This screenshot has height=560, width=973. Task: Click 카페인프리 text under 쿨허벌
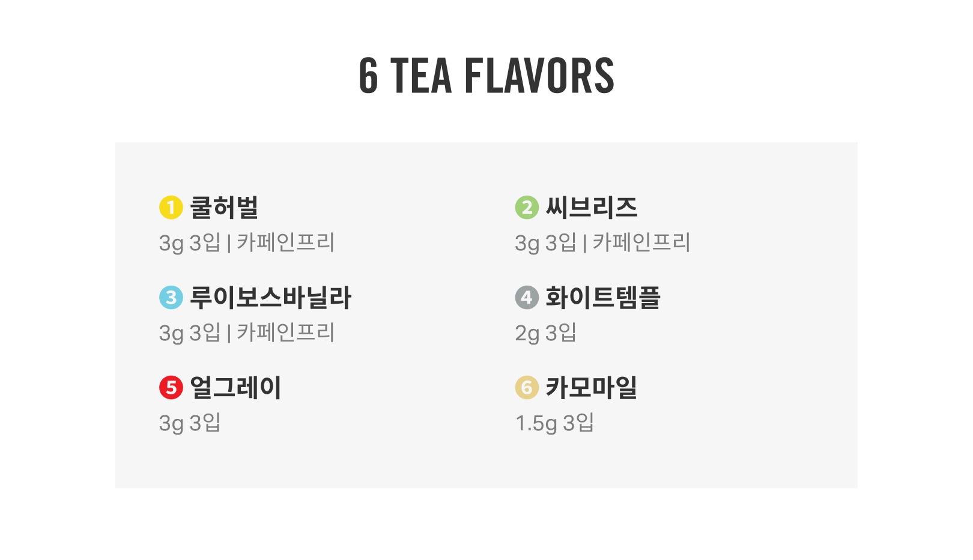(285, 242)
